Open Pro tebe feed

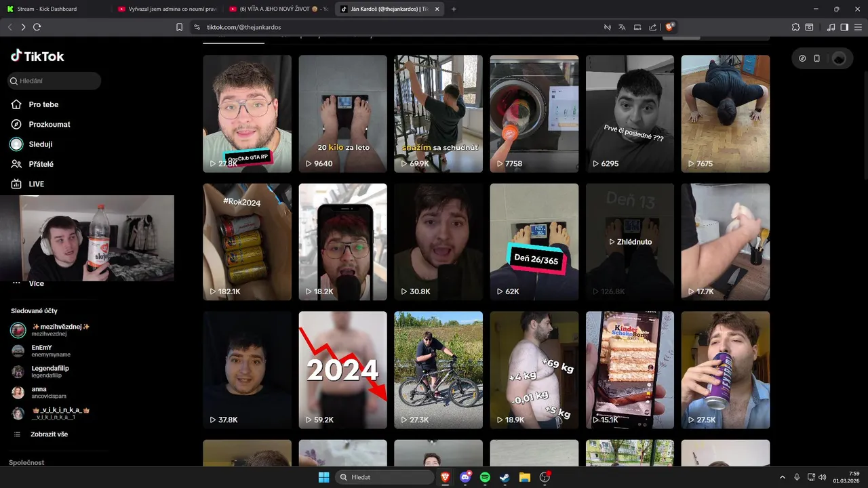(43, 104)
